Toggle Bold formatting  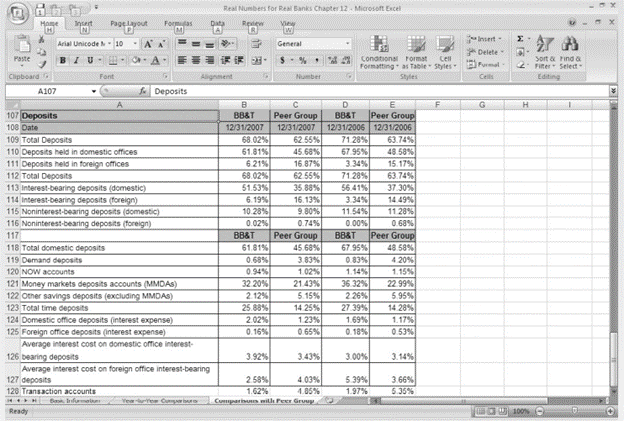pyautogui.click(x=62, y=60)
